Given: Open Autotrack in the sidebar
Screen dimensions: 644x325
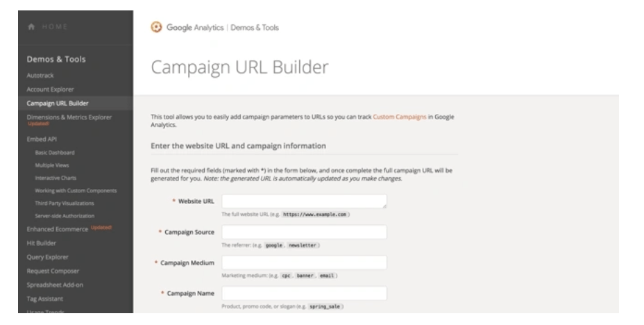Looking at the screenshot, I should click(40, 76).
